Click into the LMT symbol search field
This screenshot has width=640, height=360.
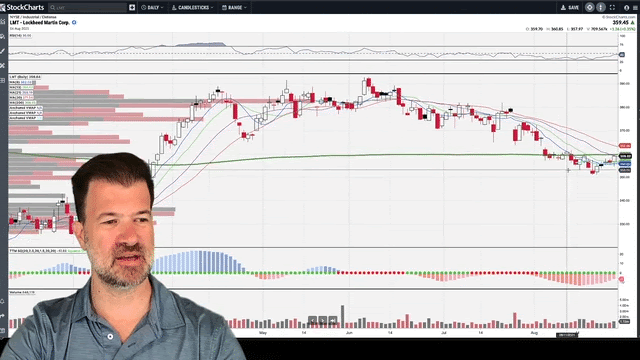88,7
